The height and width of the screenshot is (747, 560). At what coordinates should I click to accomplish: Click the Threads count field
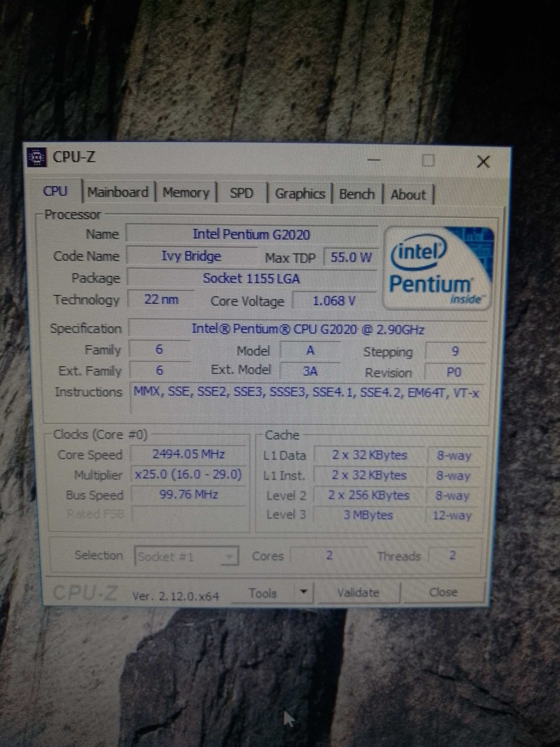pos(452,555)
